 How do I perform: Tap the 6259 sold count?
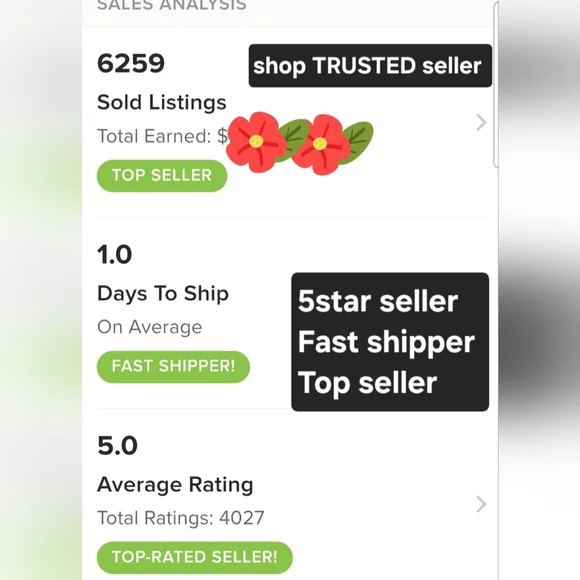click(x=131, y=63)
